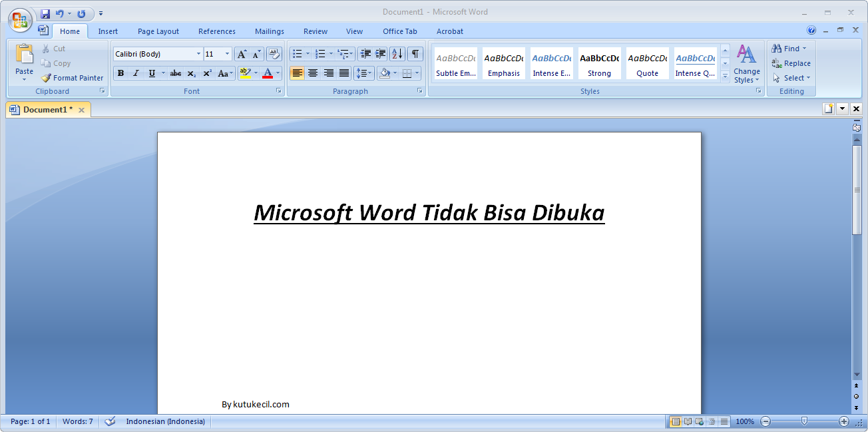Open the Font dialog launcher
868x432 pixels.
click(x=279, y=91)
